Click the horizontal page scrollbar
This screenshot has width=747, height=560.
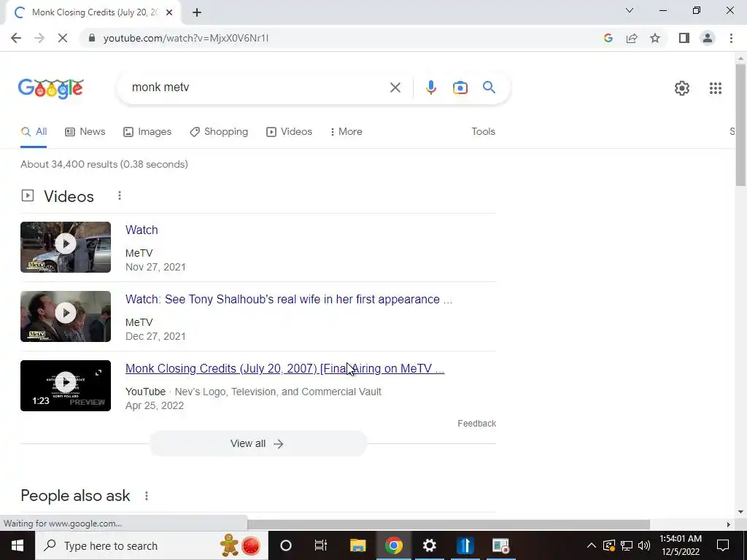(448, 524)
